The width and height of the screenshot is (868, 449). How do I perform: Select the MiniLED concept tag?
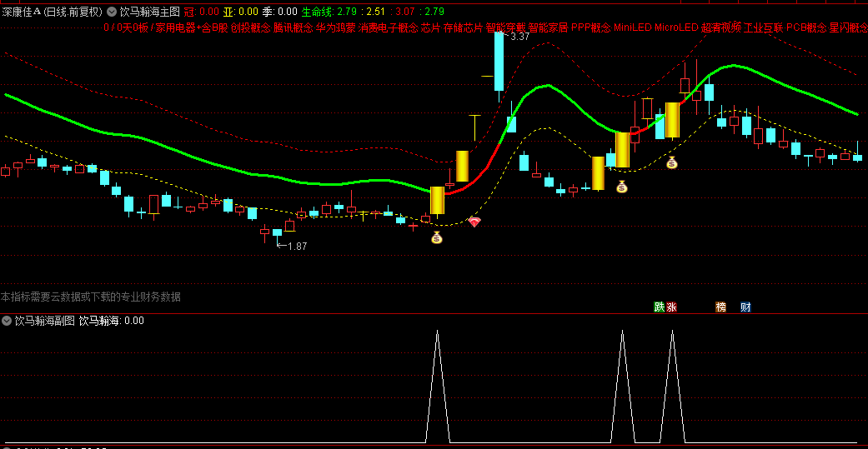(x=633, y=27)
